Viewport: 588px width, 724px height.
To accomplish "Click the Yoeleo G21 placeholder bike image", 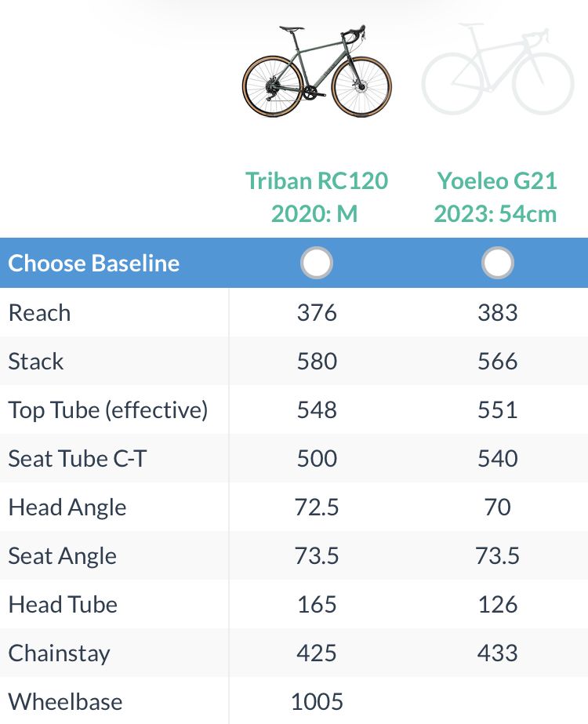I will pyautogui.click(x=498, y=71).
